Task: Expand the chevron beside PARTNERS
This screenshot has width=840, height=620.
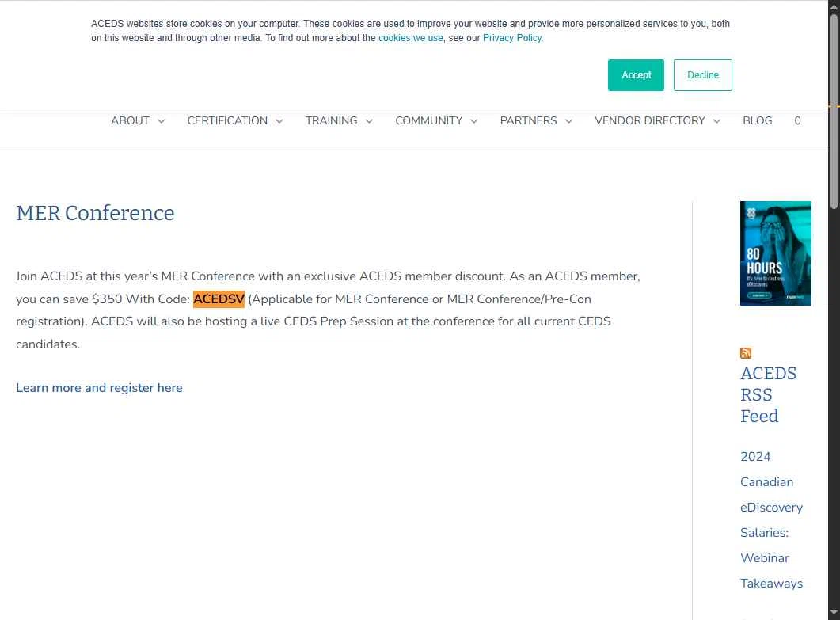Action: [x=569, y=121]
